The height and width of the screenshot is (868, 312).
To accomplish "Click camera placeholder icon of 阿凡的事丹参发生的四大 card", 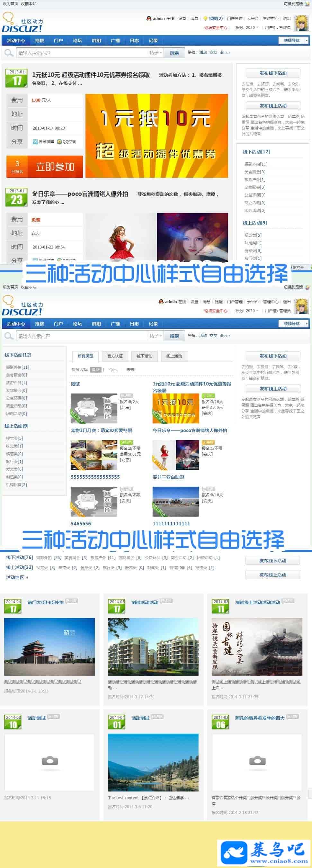I will pyautogui.click(x=257, y=761).
